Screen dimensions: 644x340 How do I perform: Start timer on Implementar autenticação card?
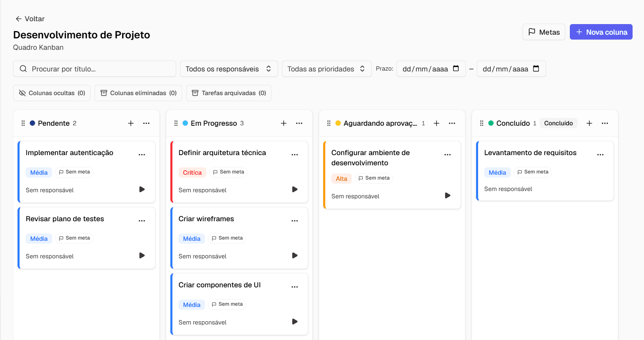click(142, 189)
